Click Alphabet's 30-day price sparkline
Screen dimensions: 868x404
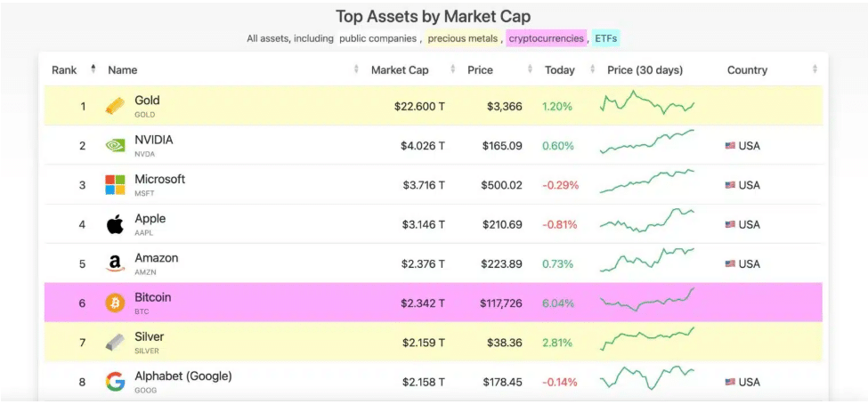click(647, 378)
